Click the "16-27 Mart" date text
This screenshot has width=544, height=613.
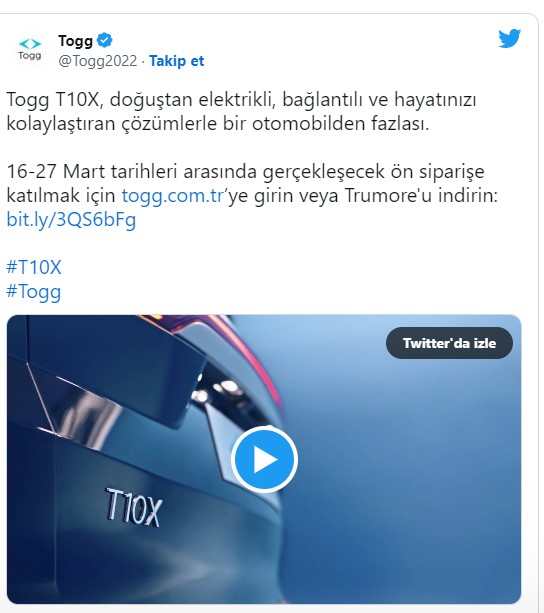pos(56,172)
